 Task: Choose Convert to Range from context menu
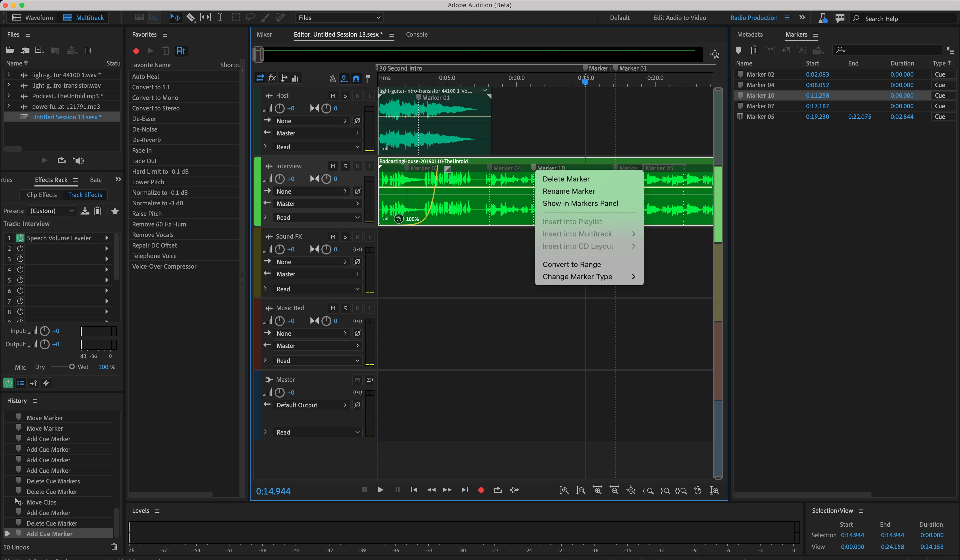click(x=571, y=264)
